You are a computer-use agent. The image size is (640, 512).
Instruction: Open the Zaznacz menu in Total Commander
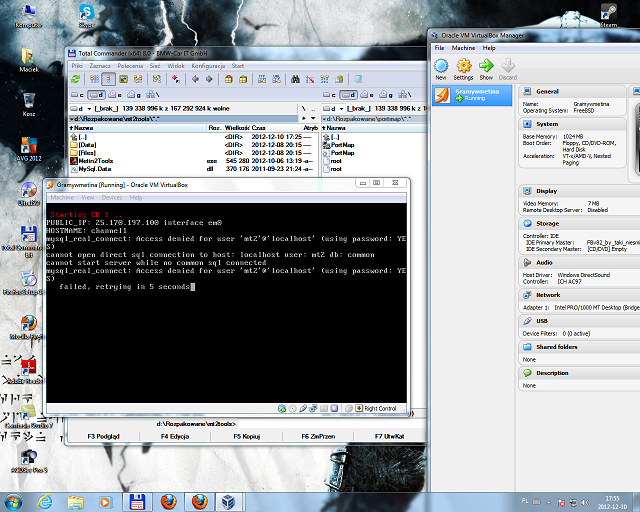pos(100,66)
